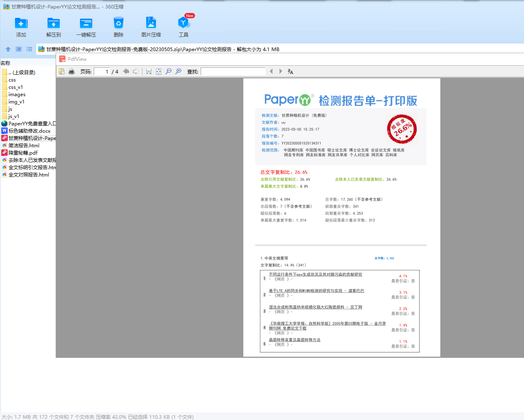This screenshot has height=420, width=524.
Task: Select the 全文标明引文报告 html file
Action: [28, 167]
